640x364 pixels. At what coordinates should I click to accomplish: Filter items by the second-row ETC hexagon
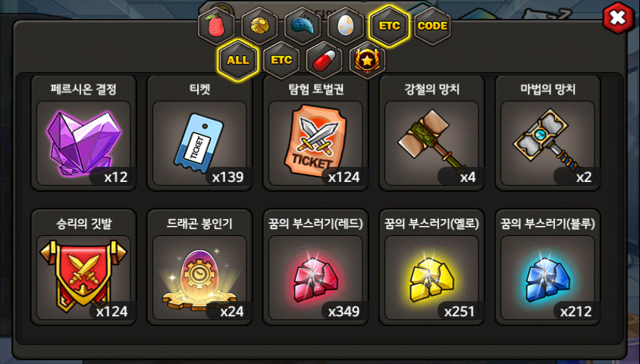point(281,60)
